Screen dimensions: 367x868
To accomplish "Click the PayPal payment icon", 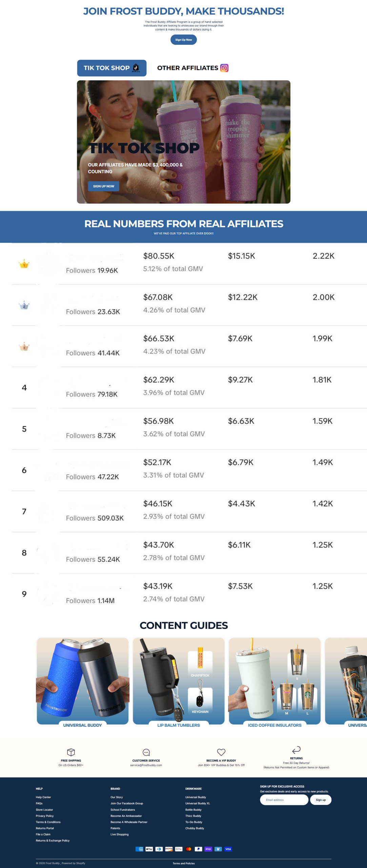I will tap(199, 849).
